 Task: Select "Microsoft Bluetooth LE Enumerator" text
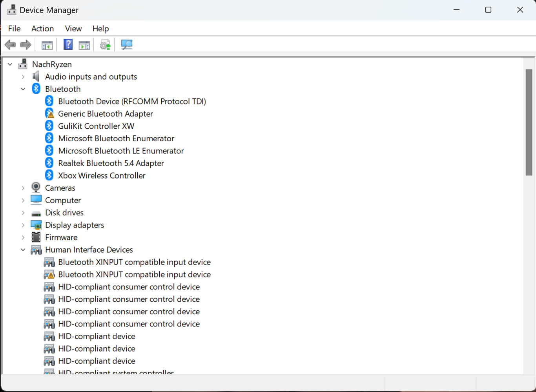tap(121, 151)
